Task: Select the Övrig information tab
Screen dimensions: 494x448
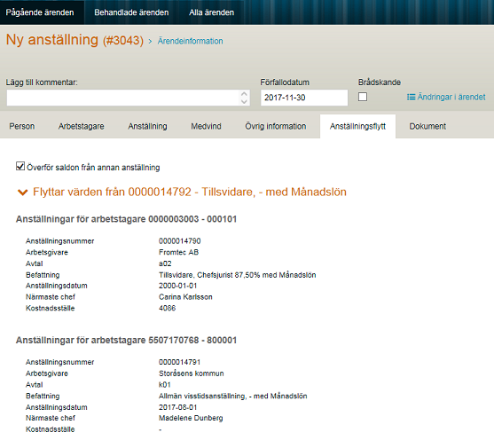Action: [x=276, y=126]
